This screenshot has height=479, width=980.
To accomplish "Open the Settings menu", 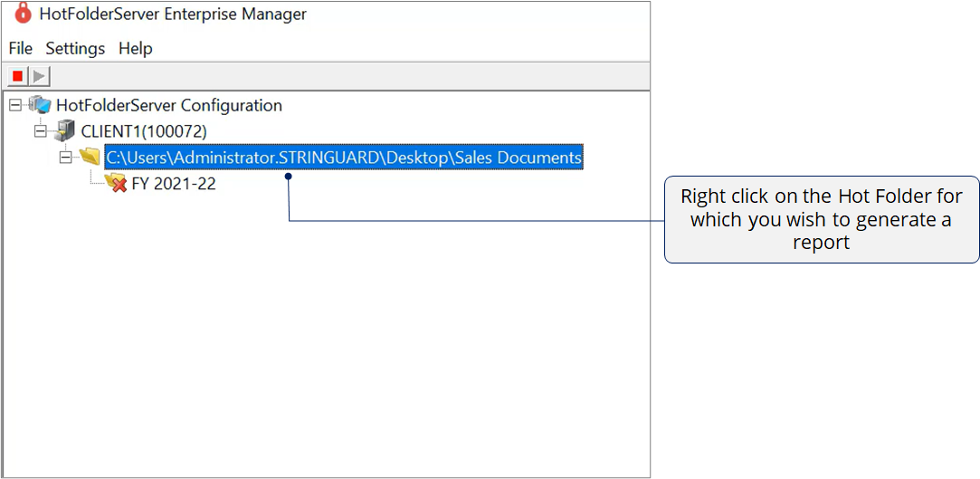I will tap(75, 48).
